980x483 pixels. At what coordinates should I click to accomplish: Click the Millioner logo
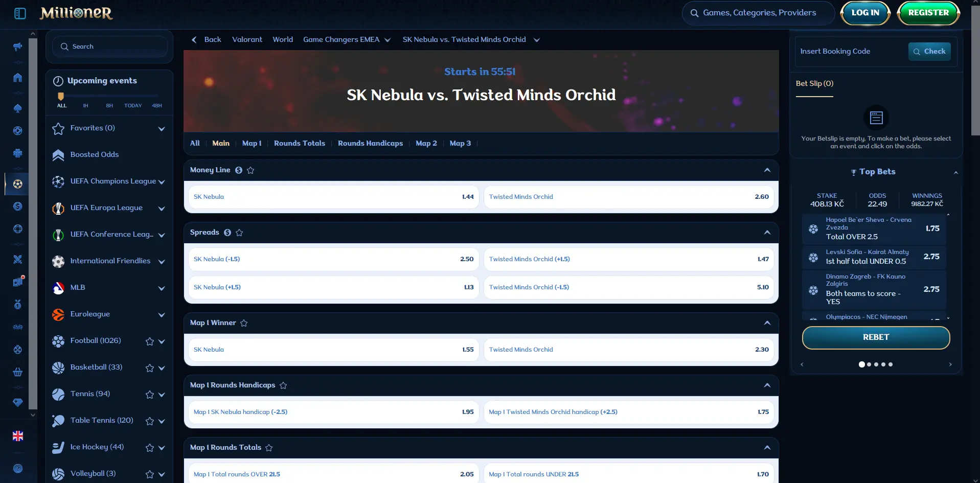point(76,13)
